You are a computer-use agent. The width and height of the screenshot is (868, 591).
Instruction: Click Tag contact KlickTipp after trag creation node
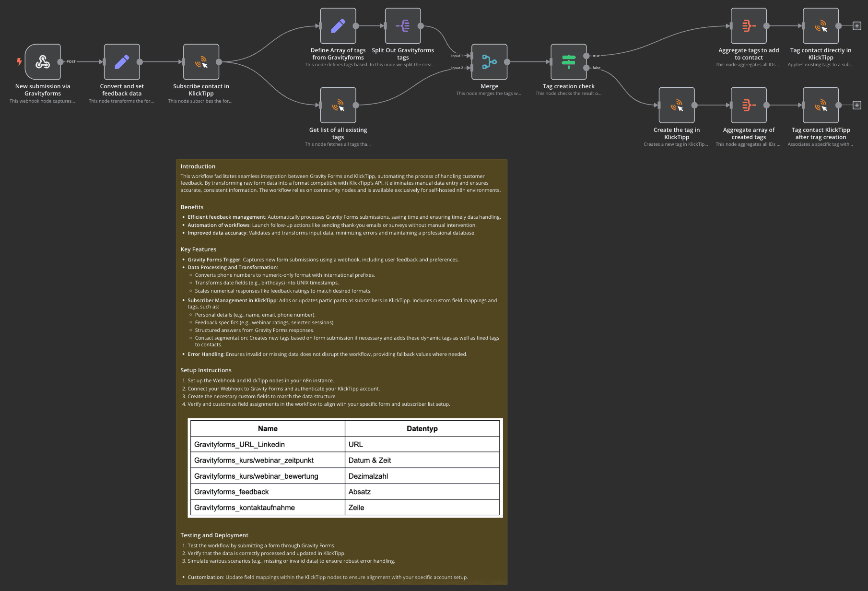click(821, 105)
